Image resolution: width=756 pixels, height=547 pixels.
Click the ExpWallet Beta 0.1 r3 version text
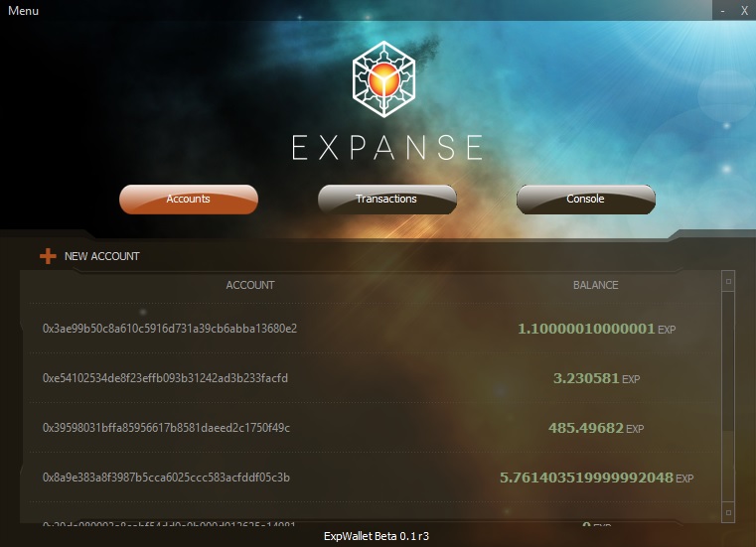pos(377,536)
